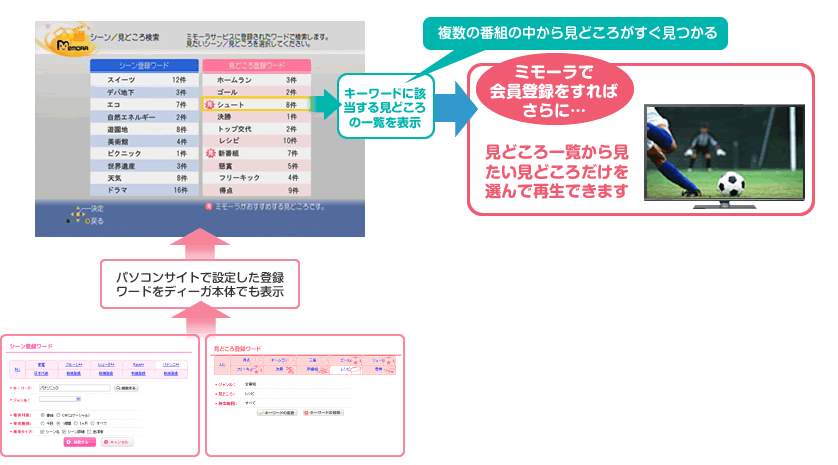
Task: Toggle the シーン名 checkbox in the search form
Action: tap(43, 431)
